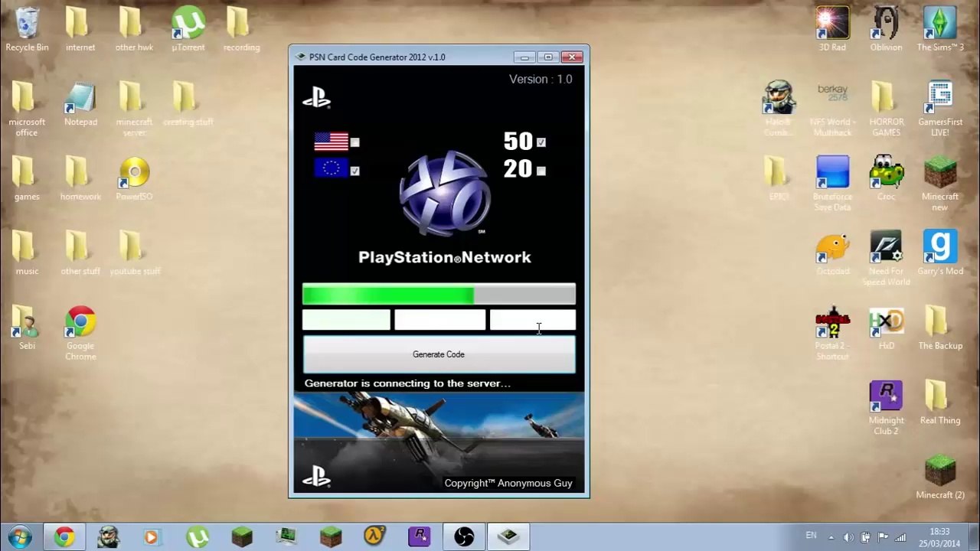Open the volume control in tray

[x=848, y=537]
